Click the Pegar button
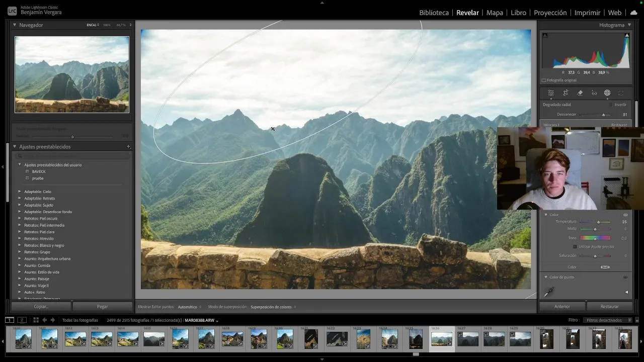This screenshot has height=362, width=644. pyautogui.click(x=102, y=306)
